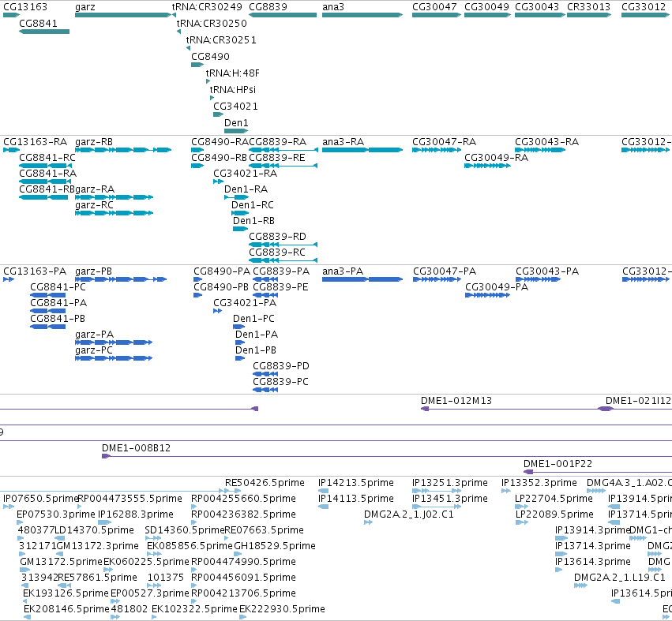Click the CG34021-RA transcript label

tap(245, 174)
